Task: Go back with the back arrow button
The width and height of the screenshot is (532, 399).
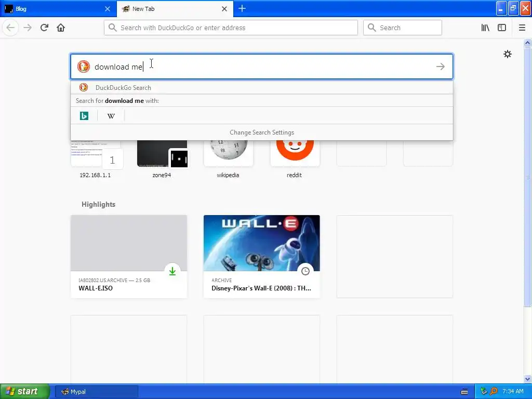Action: 10,28
